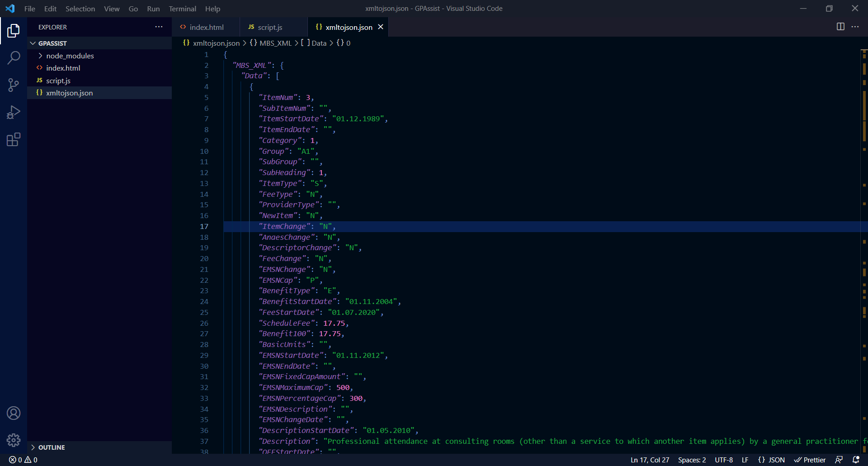The image size is (868, 466).
Task: Open the Explorer view in activity bar
Action: coord(14,31)
